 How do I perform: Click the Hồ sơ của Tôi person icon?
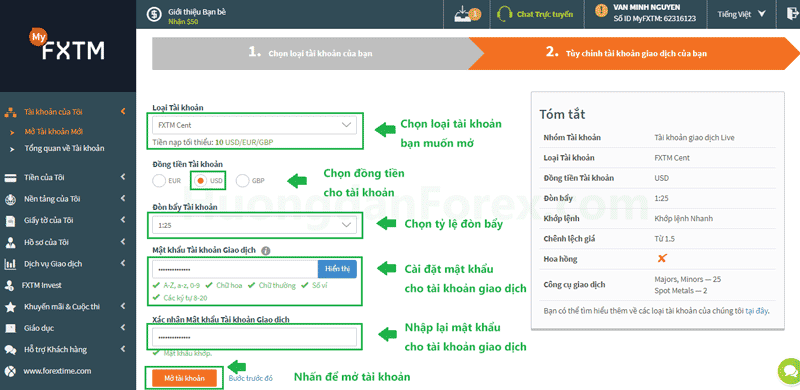[x=10, y=242]
